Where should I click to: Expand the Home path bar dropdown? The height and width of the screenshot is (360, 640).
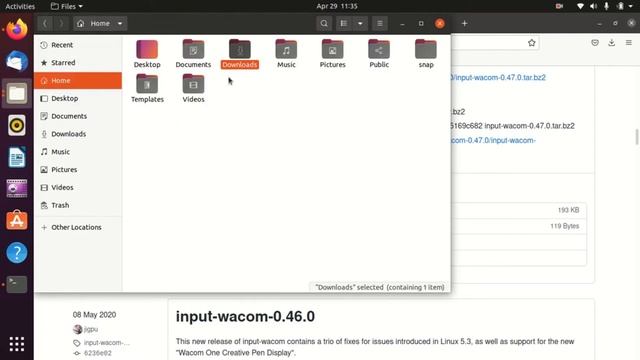coord(120,23)
